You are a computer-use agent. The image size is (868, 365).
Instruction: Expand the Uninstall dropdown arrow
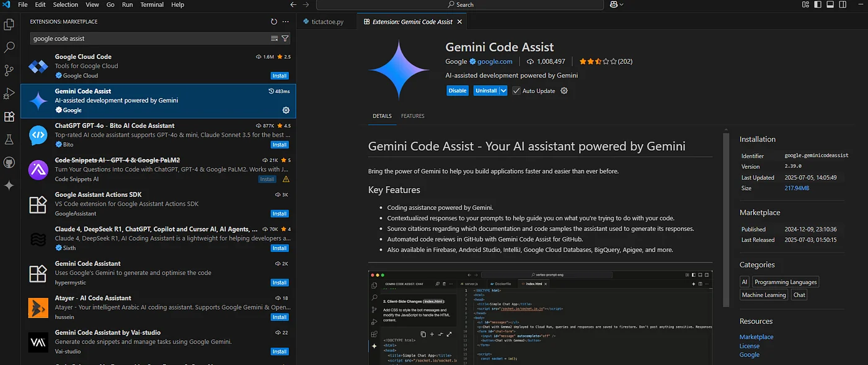coord(503,91)
